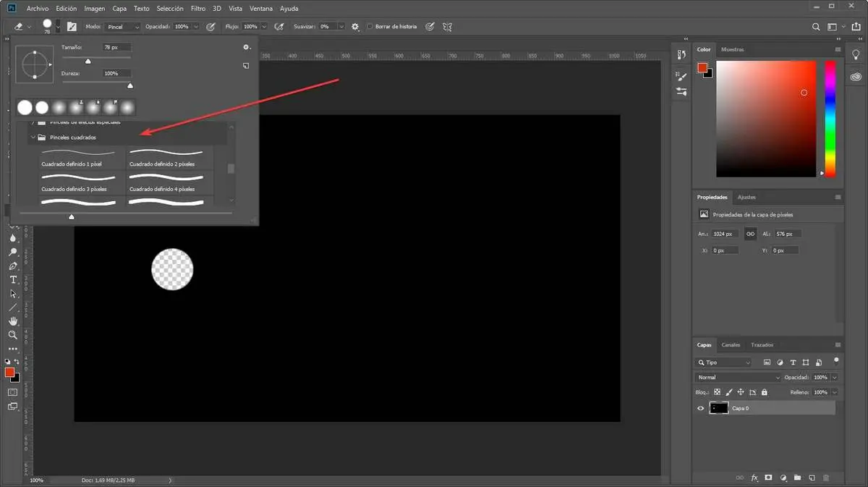The image size is (868, 487).
Task: Open the History panel icon in dock
Action: coord(681,55)
